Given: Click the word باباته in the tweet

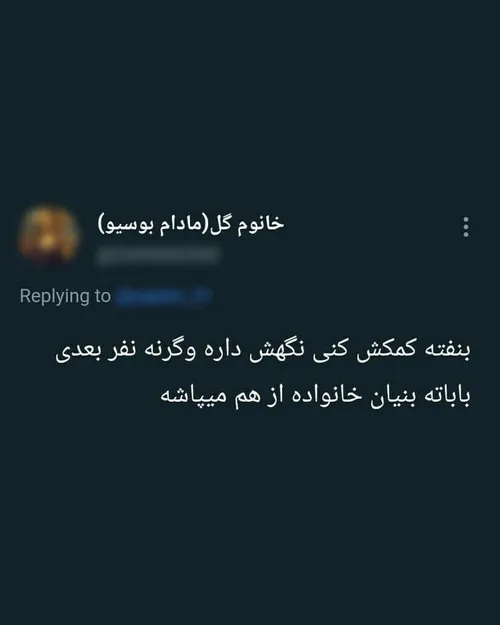Looking at the screenshot, I should (x=447, y=396).
